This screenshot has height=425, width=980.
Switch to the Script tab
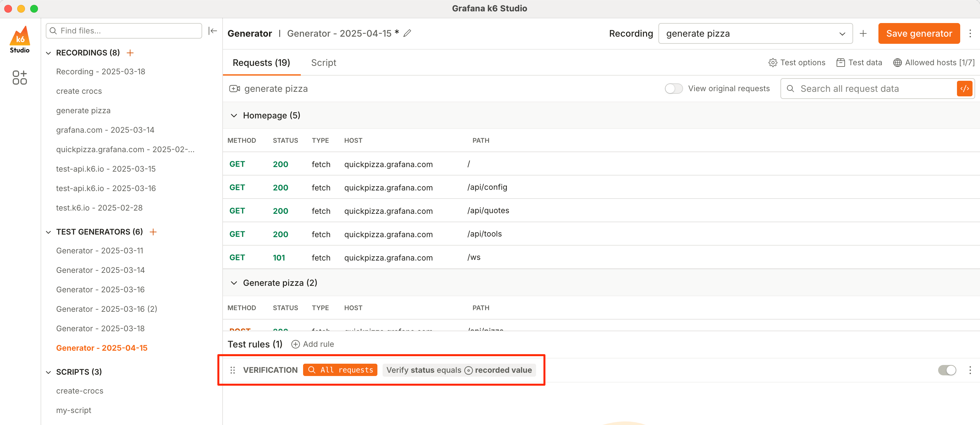(324, 63)
